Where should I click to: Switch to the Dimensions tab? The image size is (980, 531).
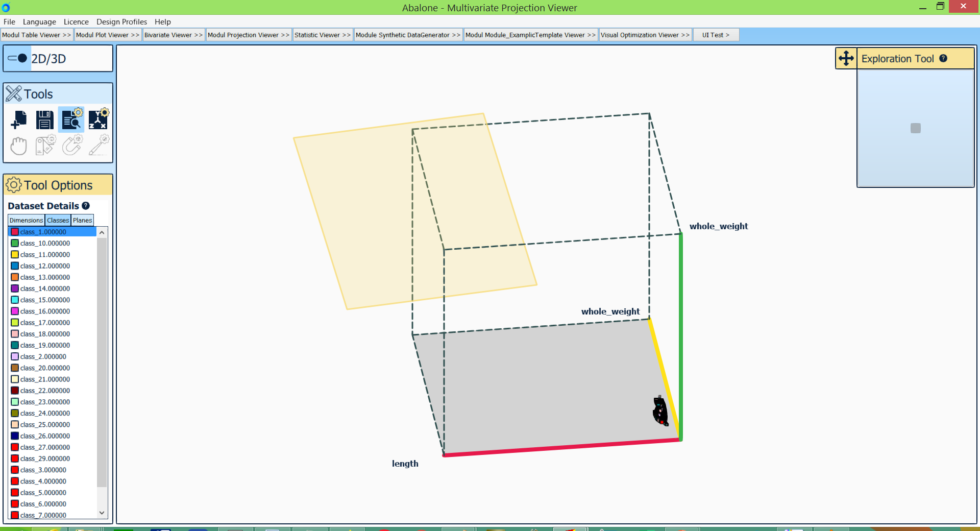(x=26, y=220)
